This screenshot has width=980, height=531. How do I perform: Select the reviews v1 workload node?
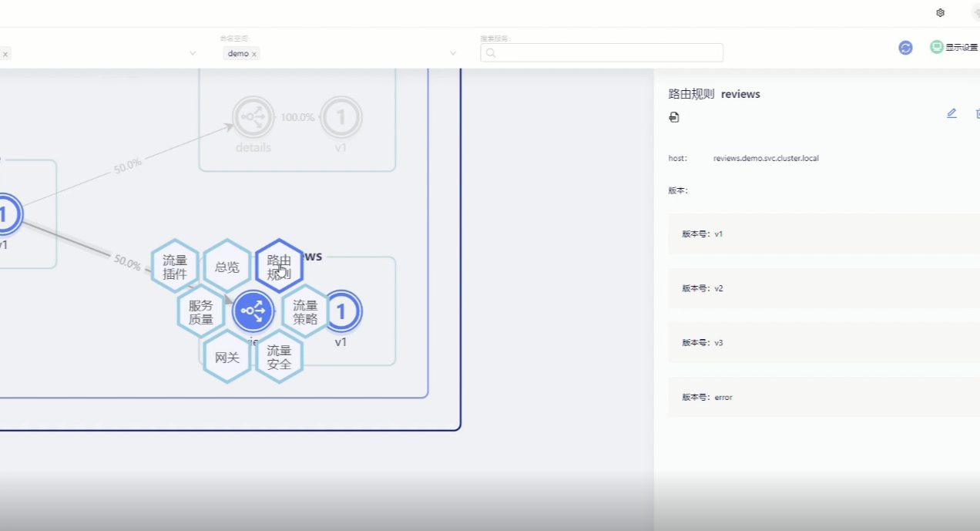(342, 311)
